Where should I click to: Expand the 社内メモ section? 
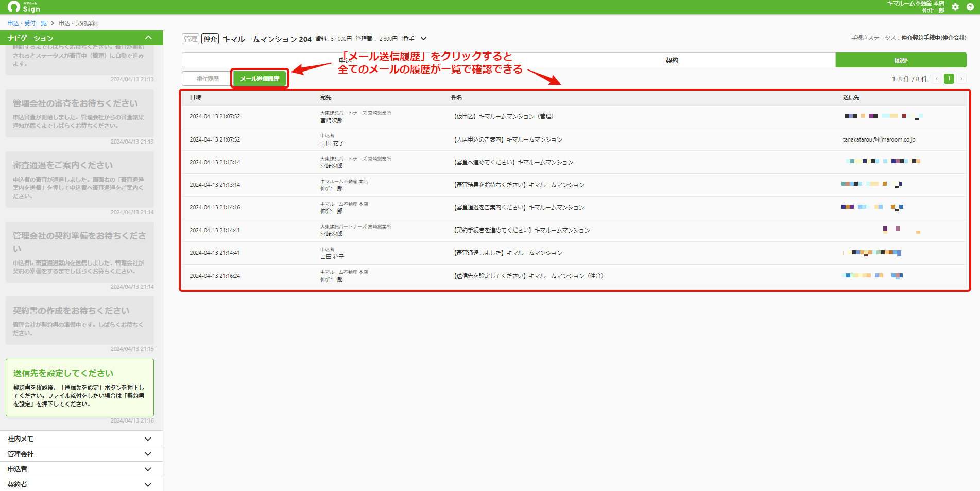[81, 439]
